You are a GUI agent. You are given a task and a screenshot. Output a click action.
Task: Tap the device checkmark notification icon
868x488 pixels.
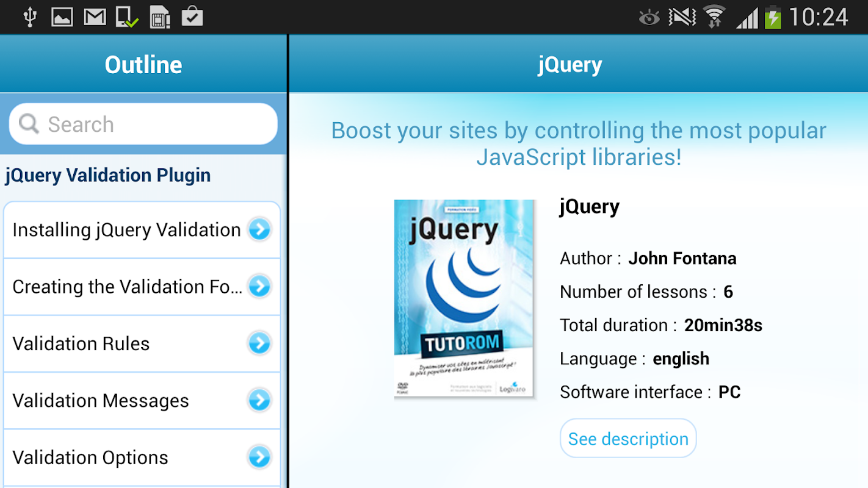tap(127, 17)
